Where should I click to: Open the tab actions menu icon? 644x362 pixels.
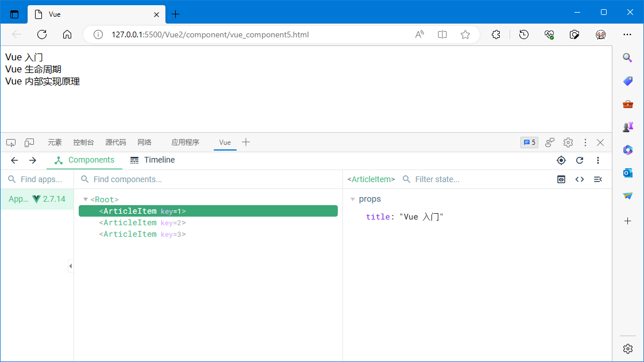pyautogui.click(x=14, y=14)
